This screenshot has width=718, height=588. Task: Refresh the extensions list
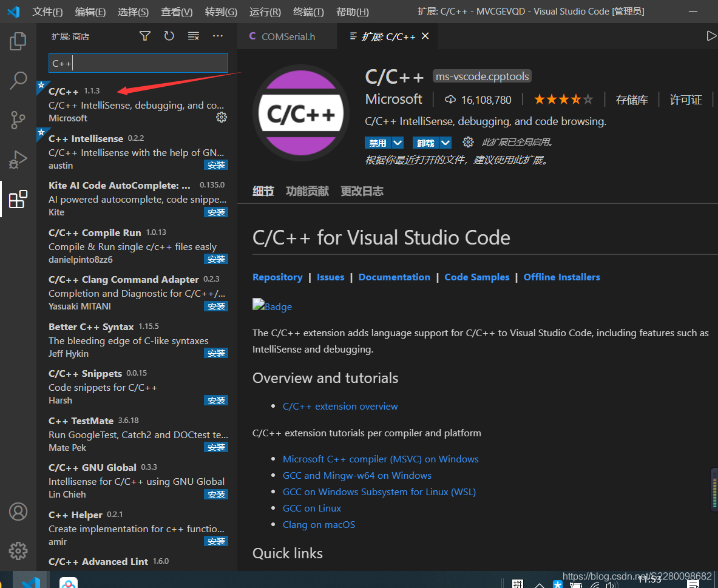[x=169, y=36]
